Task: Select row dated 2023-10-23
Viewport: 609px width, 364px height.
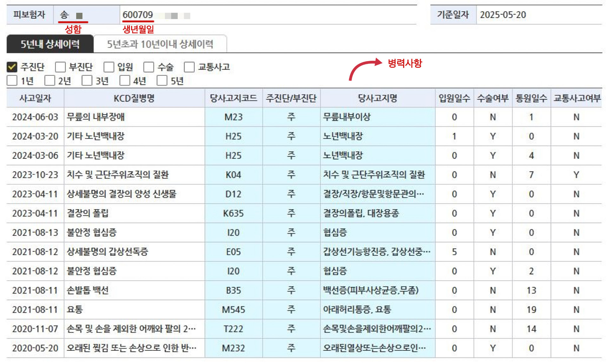Action: (304, 175)
